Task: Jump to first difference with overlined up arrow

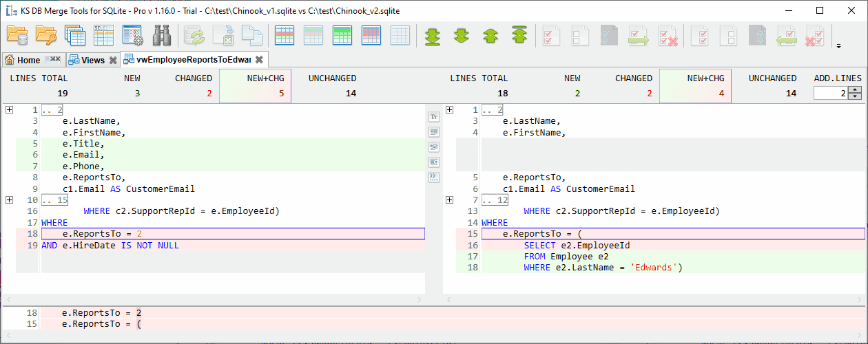Action: point(519,35)
